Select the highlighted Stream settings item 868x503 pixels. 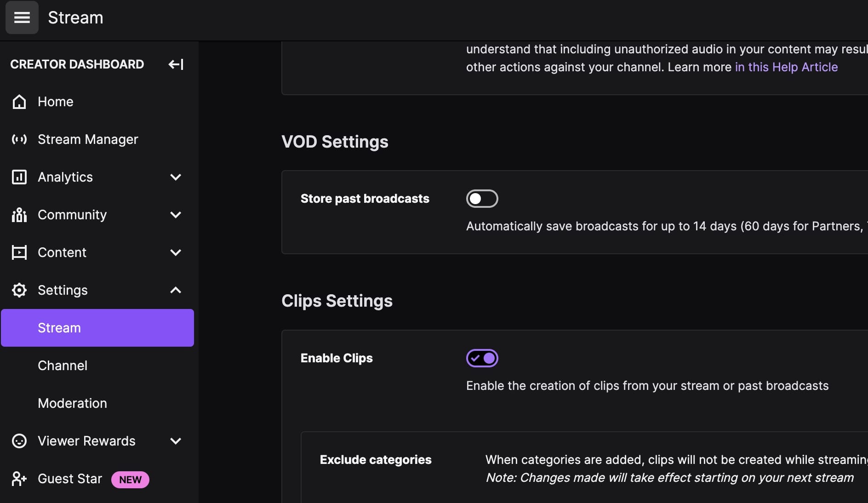click(97, 328)
